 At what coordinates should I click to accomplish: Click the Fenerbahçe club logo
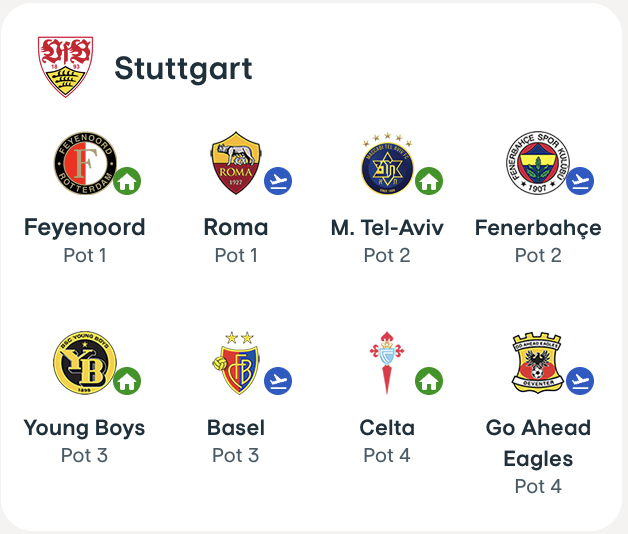[x=537, y=163]
